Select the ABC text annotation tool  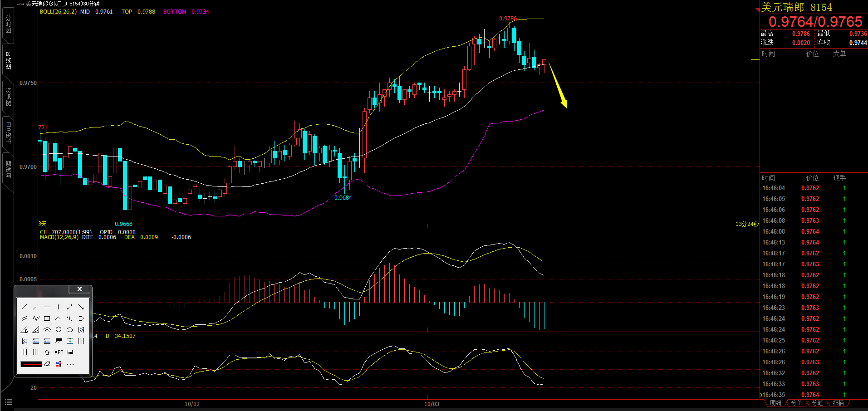pos(59,352)
